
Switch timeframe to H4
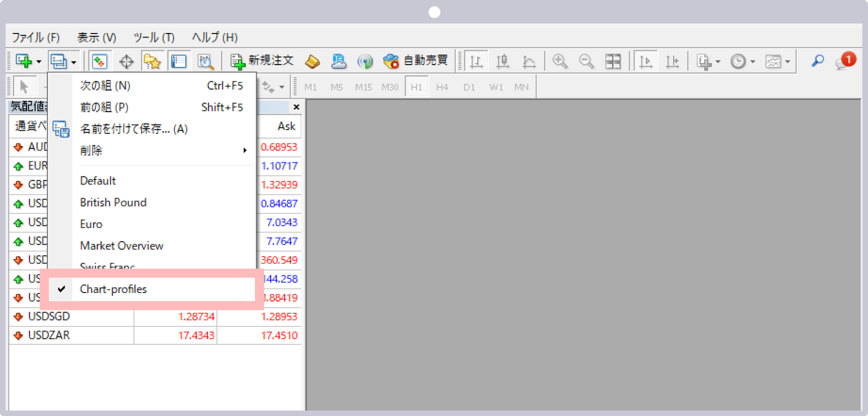442,86
